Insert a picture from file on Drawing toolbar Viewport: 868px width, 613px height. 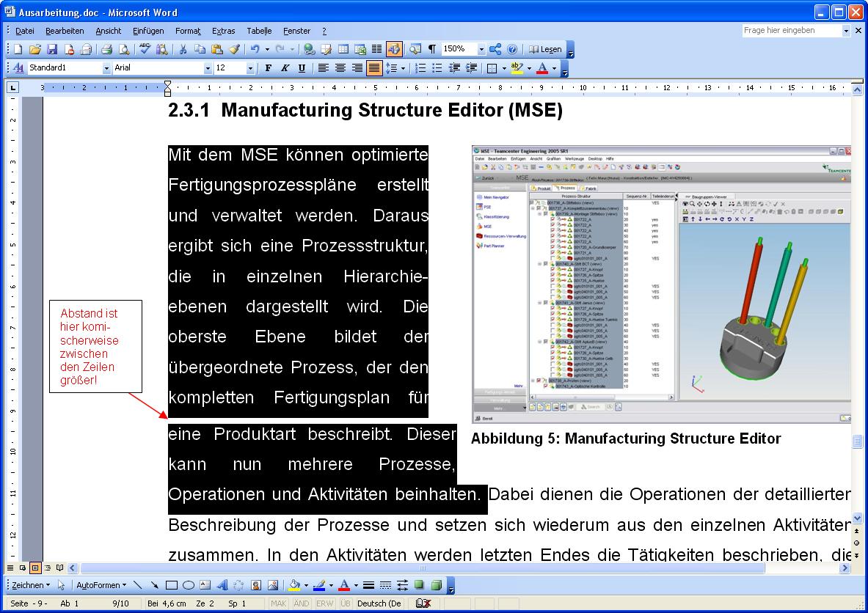273,585
